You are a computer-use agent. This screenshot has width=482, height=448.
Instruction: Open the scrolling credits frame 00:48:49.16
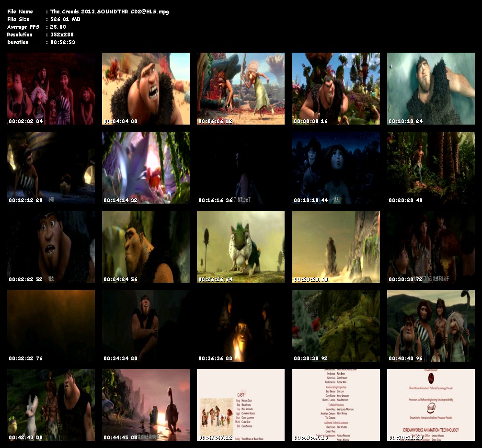[x=336, y=405]
